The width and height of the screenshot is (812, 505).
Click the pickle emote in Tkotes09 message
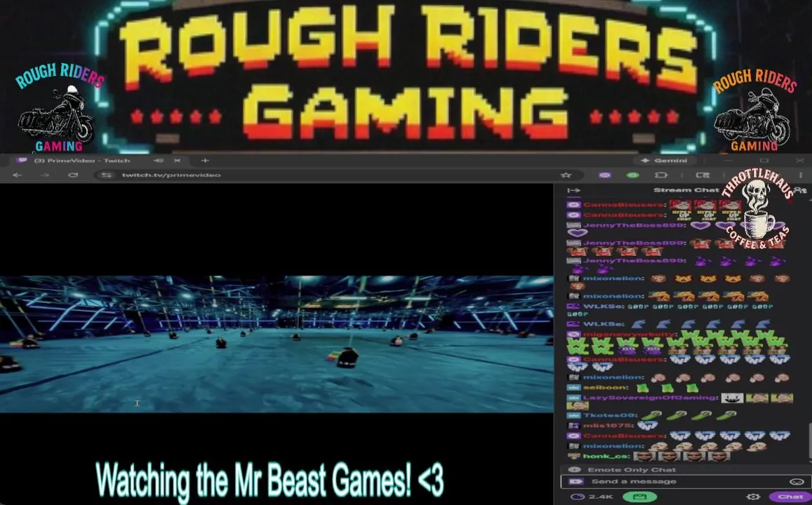[651, 415]
